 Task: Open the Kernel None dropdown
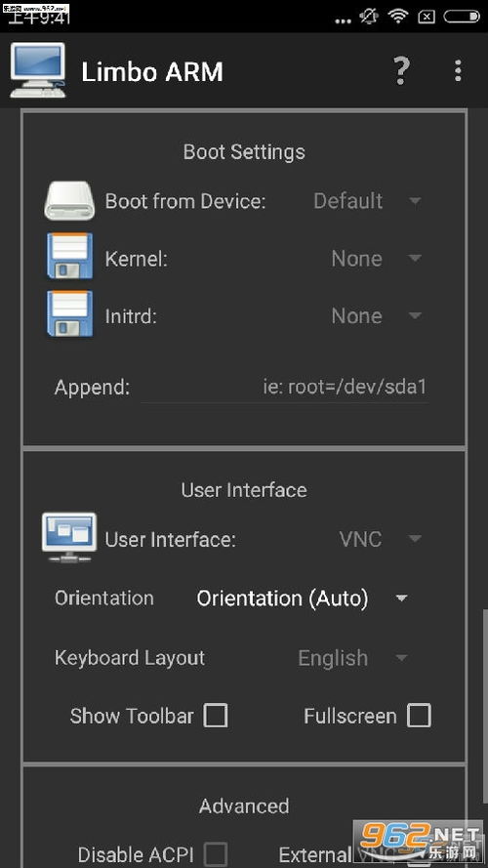376,259
